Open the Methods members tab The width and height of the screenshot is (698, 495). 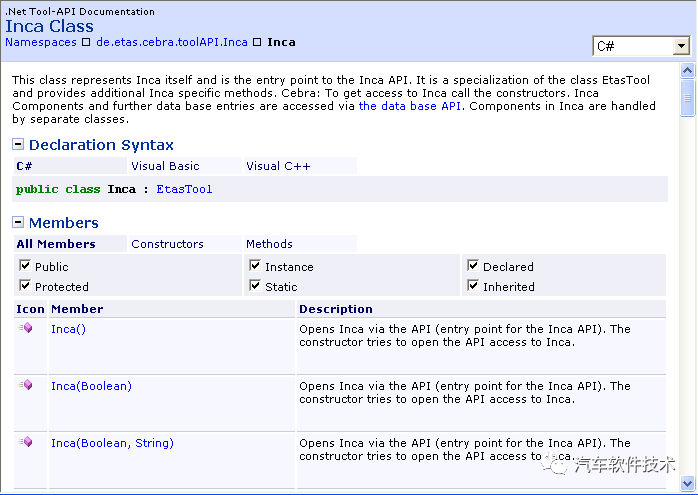pyautogui.click(x=269, y=244)
